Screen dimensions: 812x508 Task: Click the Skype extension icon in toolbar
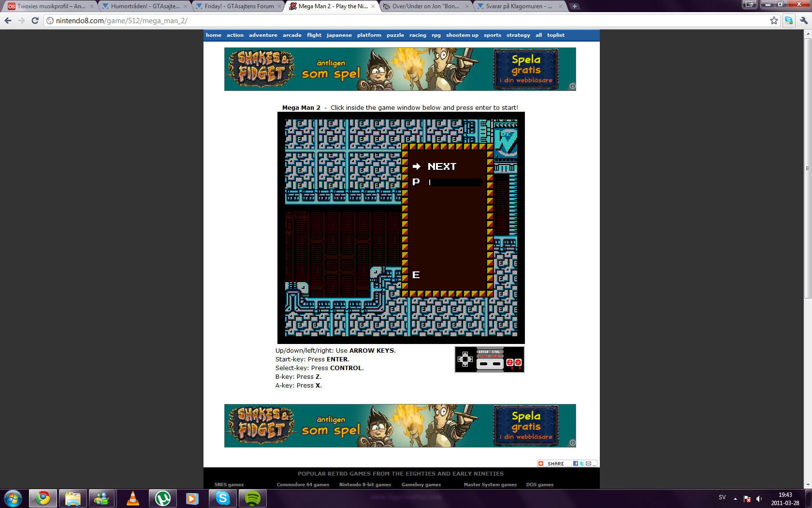pyautogui.click(x=789, y=20)
